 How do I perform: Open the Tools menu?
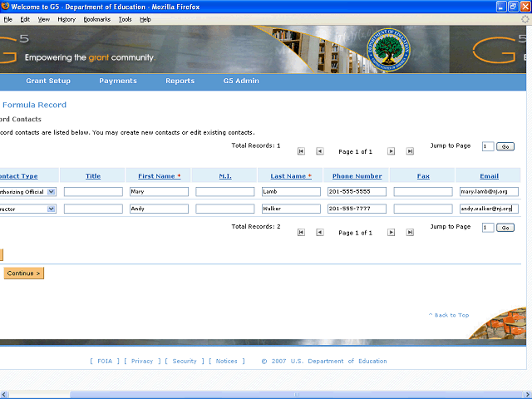125,19
